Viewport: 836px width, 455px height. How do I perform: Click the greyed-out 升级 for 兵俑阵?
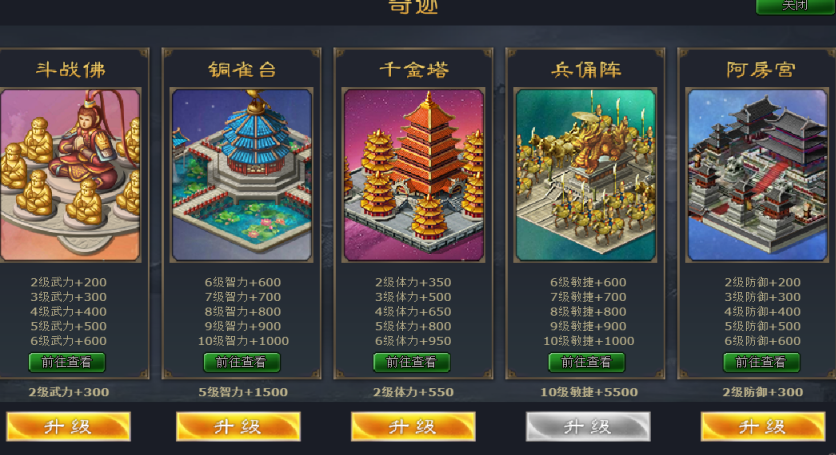pos(588,426)
